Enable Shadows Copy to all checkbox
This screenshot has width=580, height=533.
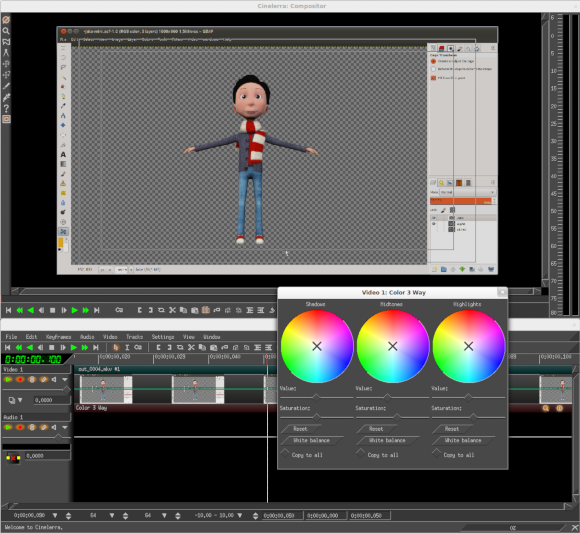285,453
